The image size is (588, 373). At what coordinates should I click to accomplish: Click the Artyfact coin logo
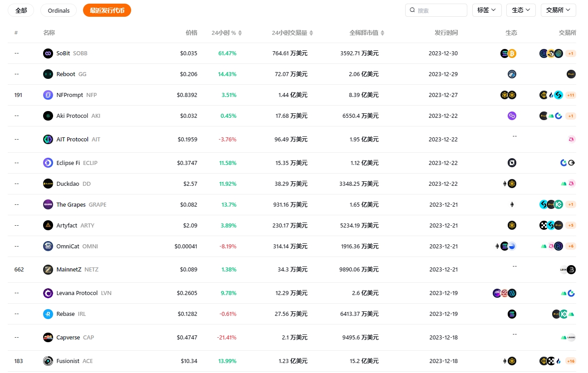pyautogui.click(x=48, y=226)
